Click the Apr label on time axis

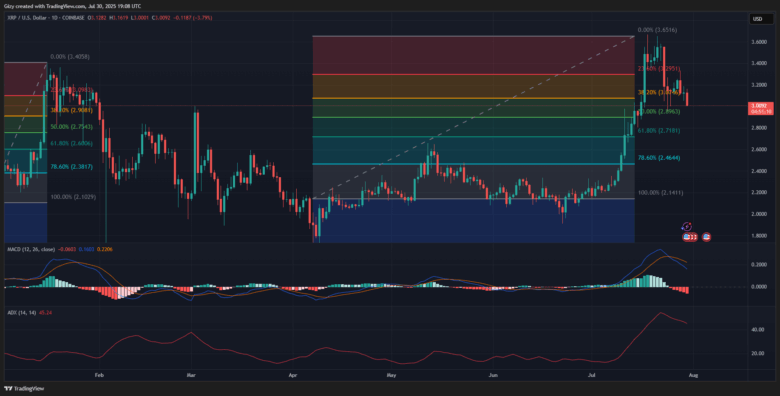point(292,376)
